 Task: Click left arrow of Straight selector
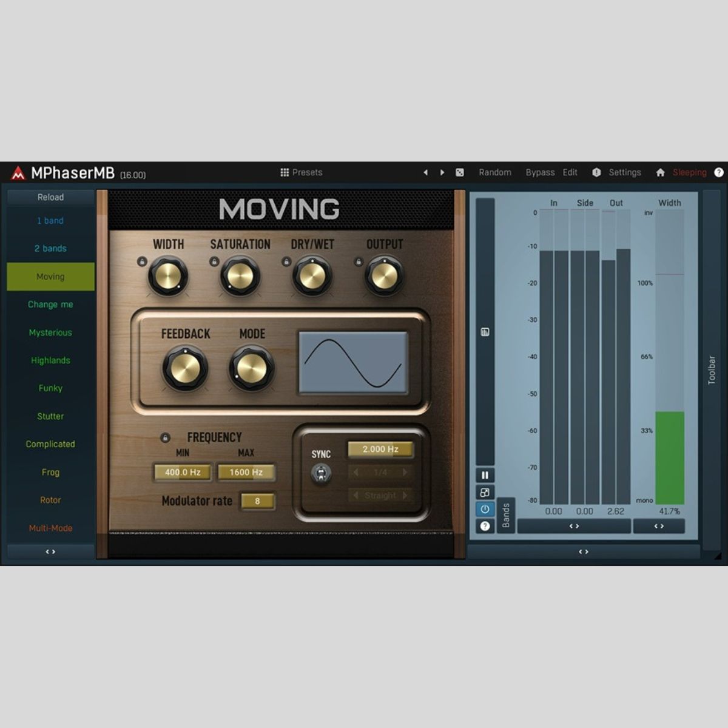coord(356,496)
